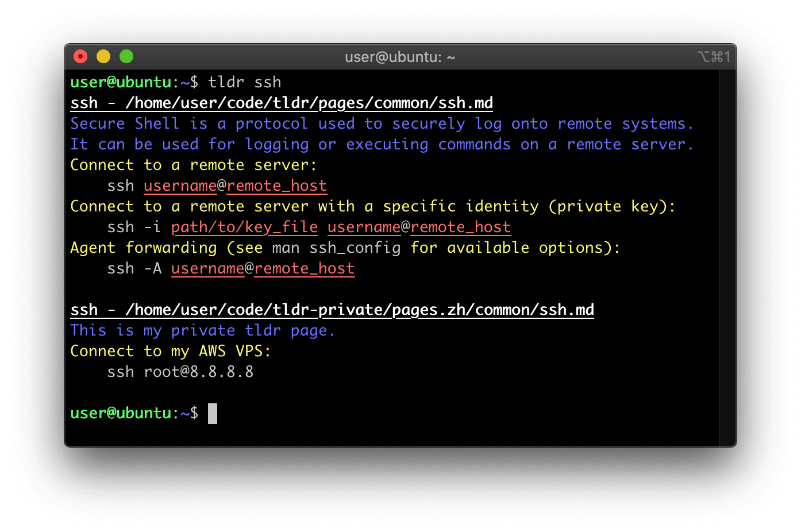801x532 pixels.
Task: Click 'username' in the ssh -i example
Action: coord(364,228)
